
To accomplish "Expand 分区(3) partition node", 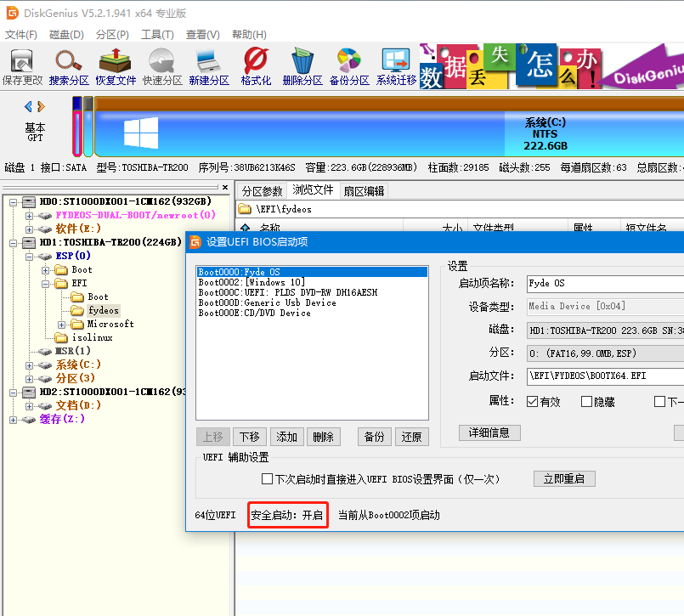I will coord(29,378).
